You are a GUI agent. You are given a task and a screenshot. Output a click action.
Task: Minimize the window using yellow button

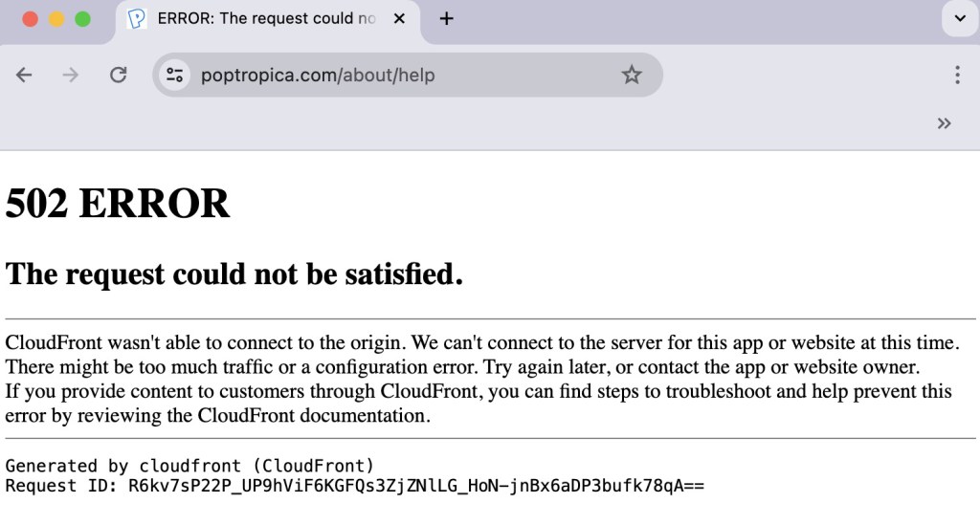56,19
